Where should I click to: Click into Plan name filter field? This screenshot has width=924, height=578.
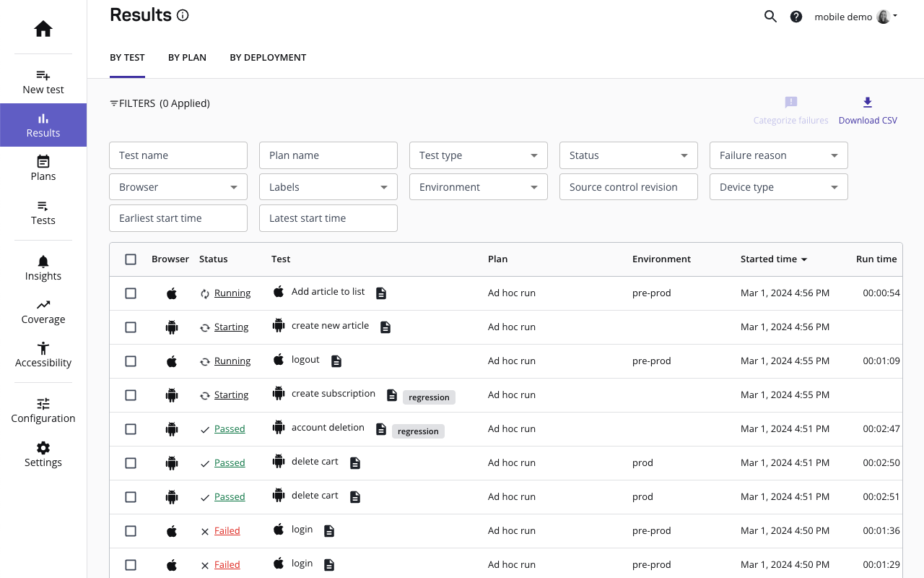(328, 155)
